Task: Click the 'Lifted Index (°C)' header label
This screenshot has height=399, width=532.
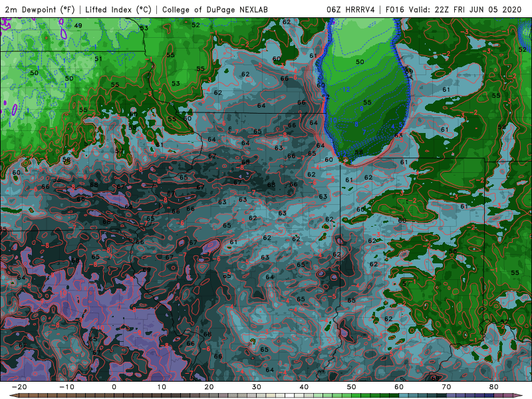Action: (118, 10)
